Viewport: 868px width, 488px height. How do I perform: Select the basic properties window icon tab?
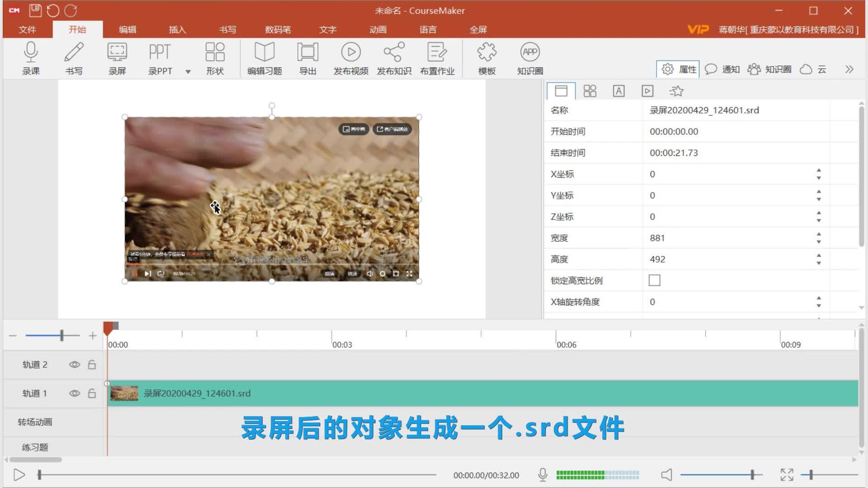pos(561,91)
